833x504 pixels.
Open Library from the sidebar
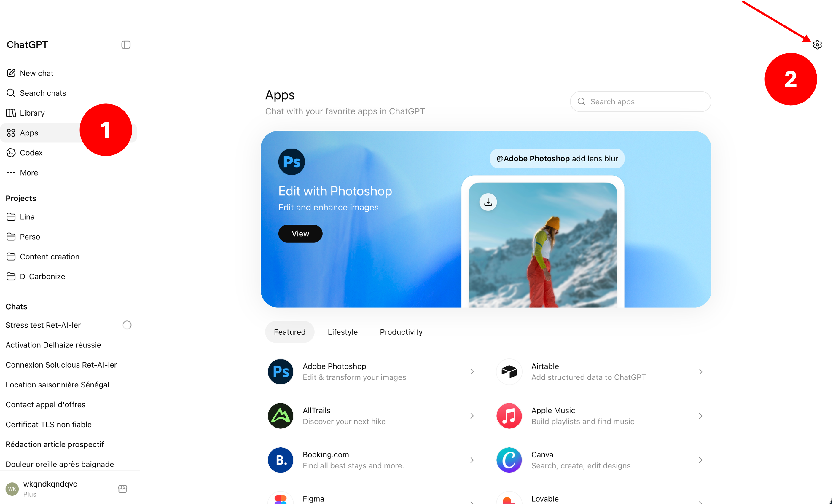[69, 113]
